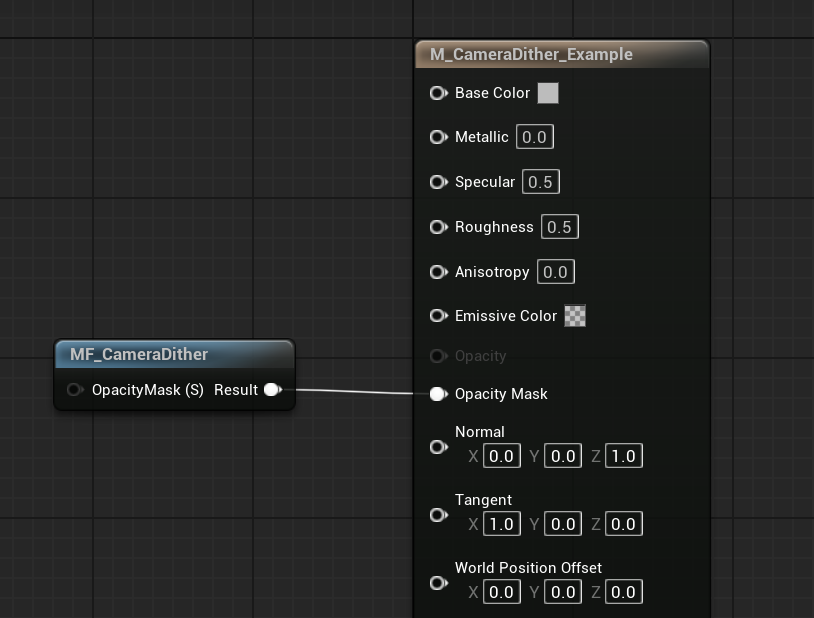This screenshot has width=814, height=618.
Task: Click the Specular 0.5 value field
Action: click(x=540, y=182)
